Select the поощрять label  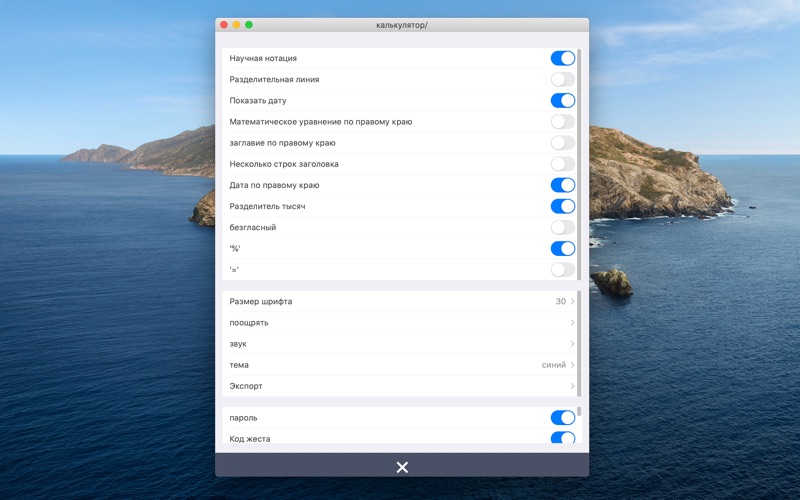tap(248, 322)
